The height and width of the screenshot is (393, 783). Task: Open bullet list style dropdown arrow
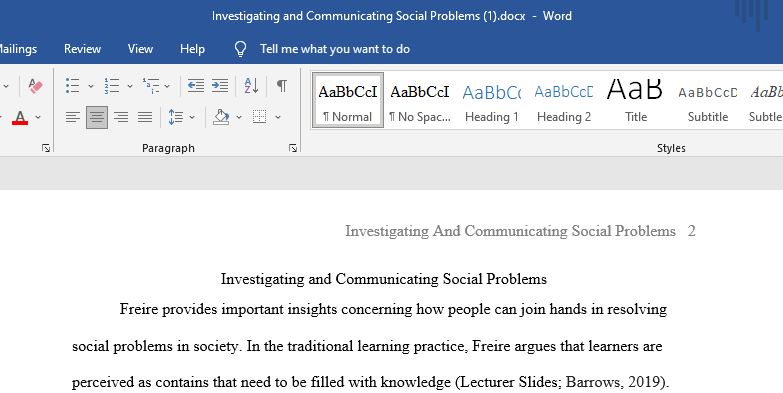pos(90,86)
